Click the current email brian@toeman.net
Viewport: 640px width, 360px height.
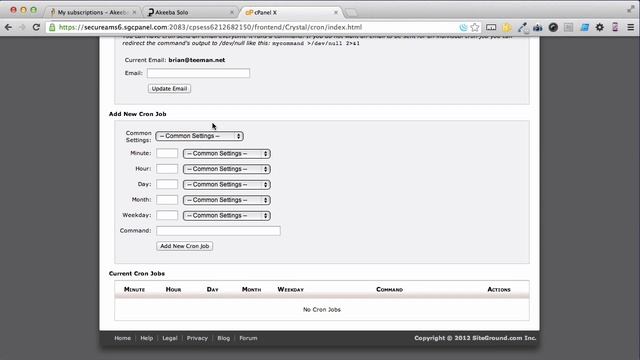(x=197, y=60)
